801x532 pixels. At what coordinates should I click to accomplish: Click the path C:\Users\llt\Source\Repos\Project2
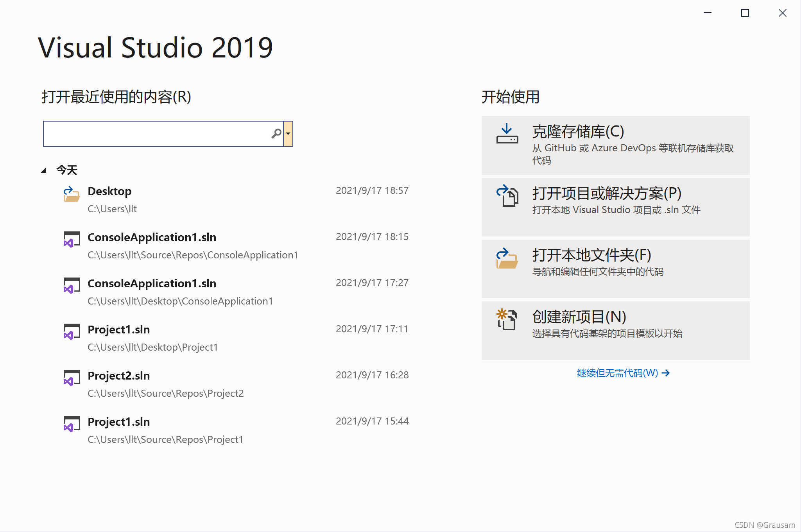point(166,393)
